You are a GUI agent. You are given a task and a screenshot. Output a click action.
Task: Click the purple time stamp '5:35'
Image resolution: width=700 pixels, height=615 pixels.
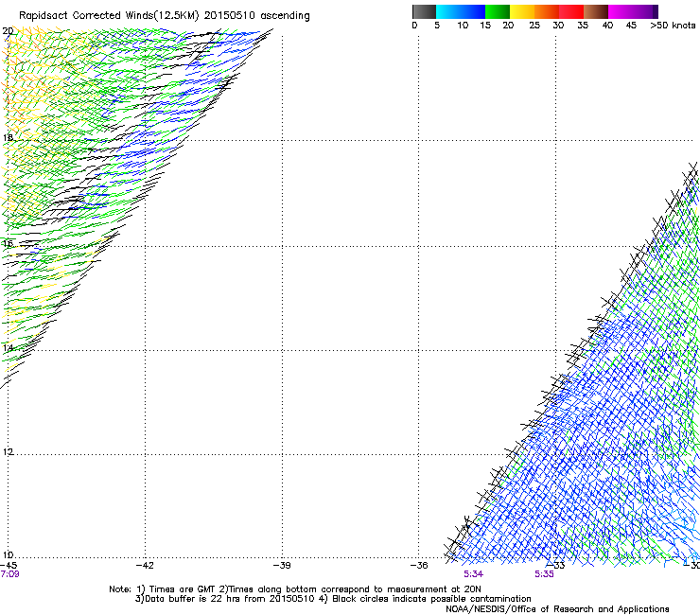coord(544,574)
